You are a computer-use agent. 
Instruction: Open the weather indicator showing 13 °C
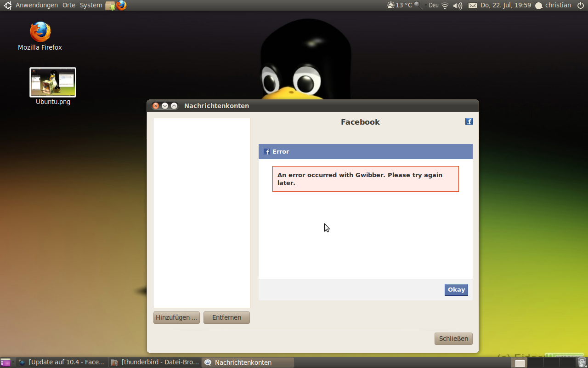click(x=399, y=6)
